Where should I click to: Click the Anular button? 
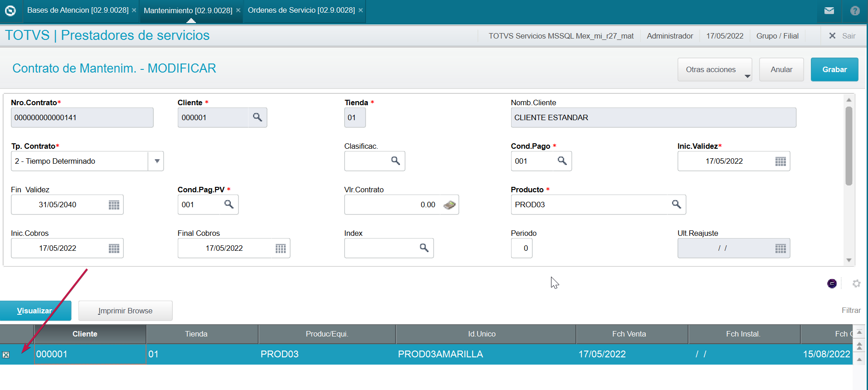[781, 69]
